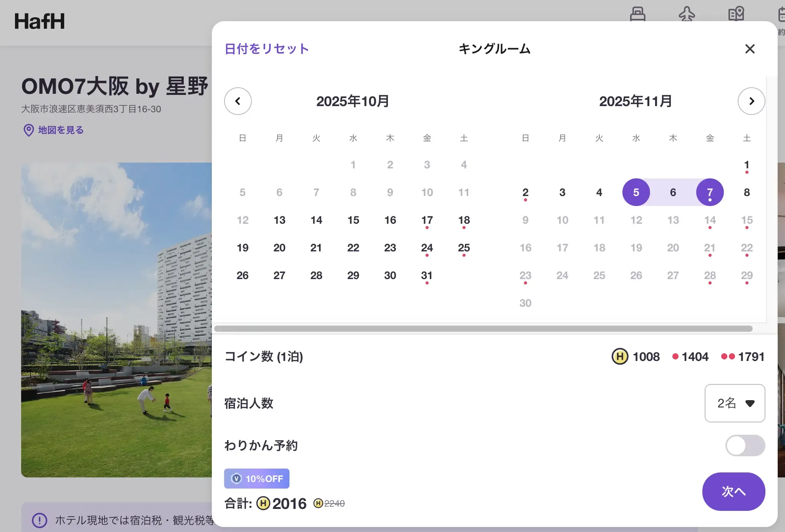Click the HafH logo
This screenshot has width=785, height=532.
[40, 22]
